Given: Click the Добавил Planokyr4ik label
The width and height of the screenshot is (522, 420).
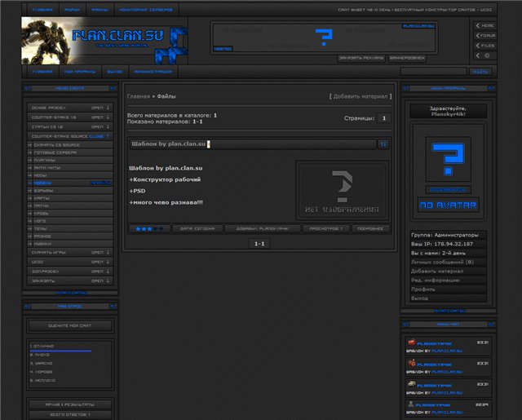Looking at the screenshot, I should [x=263, y=228].
